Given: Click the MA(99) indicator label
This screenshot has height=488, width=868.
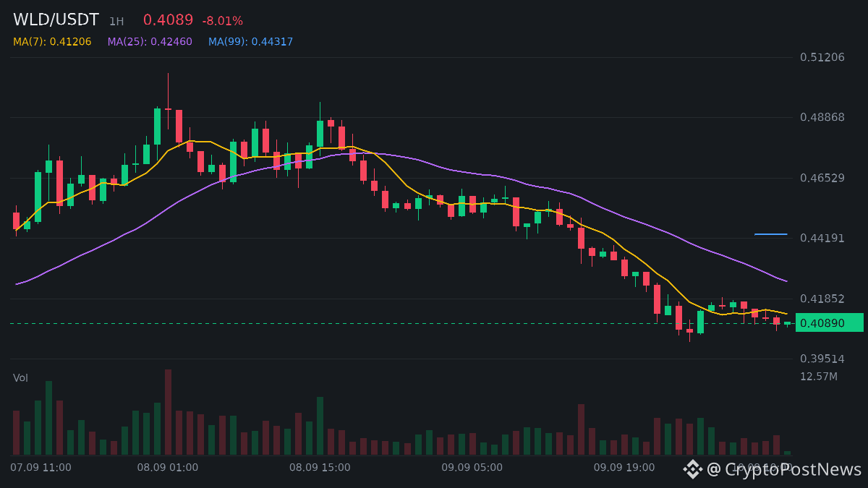Looking at the screenshot, I should coord(251,42).
